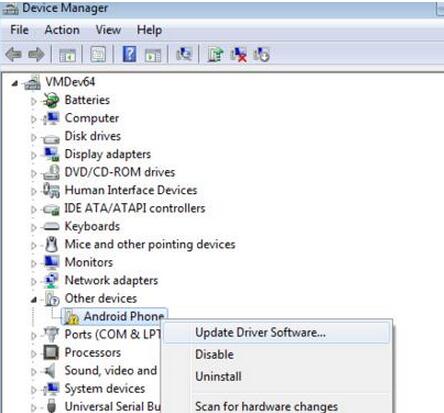Click the Monitors icon
The width and height of the screenshot is (444, 413).
[x=51, y=262]
